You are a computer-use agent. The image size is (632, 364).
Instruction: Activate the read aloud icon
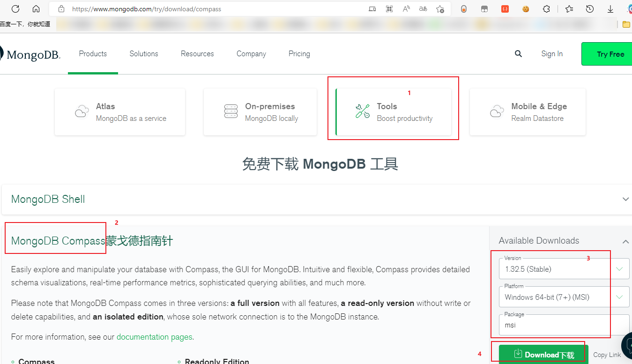[x=406, y=9]
